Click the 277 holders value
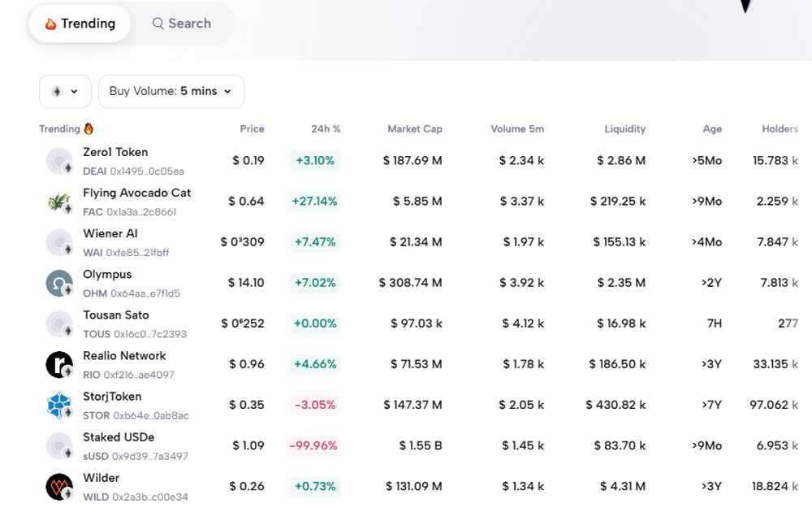812x508 pixels. (x=788, y=323)
